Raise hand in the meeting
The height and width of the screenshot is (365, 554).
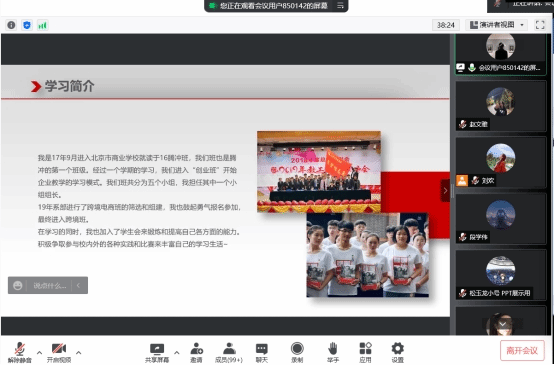pyautogui.click(x=332, y=353)
